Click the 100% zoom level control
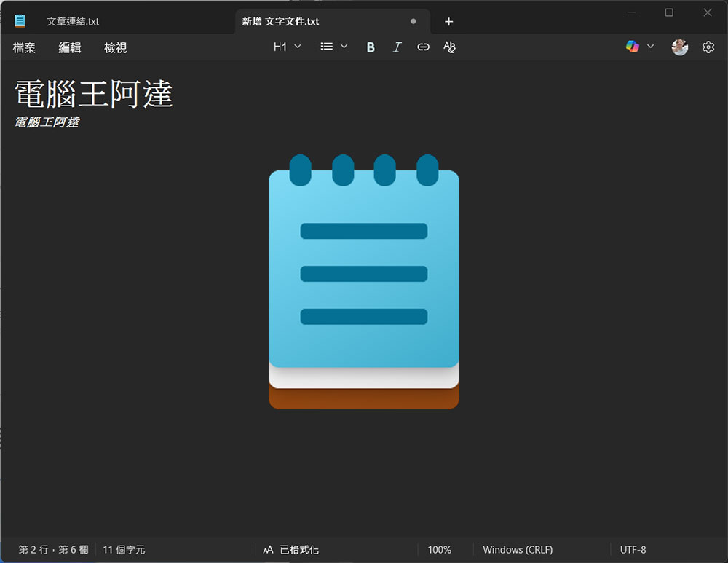The width and height of the screenshot is (728, 563). [x=440, y=550]
